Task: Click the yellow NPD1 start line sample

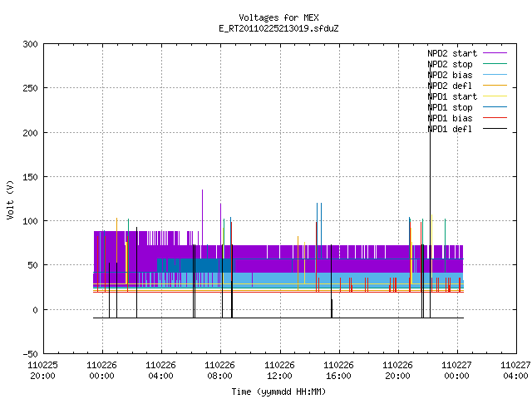Action: pyautogui.click(x=495, y=96)
